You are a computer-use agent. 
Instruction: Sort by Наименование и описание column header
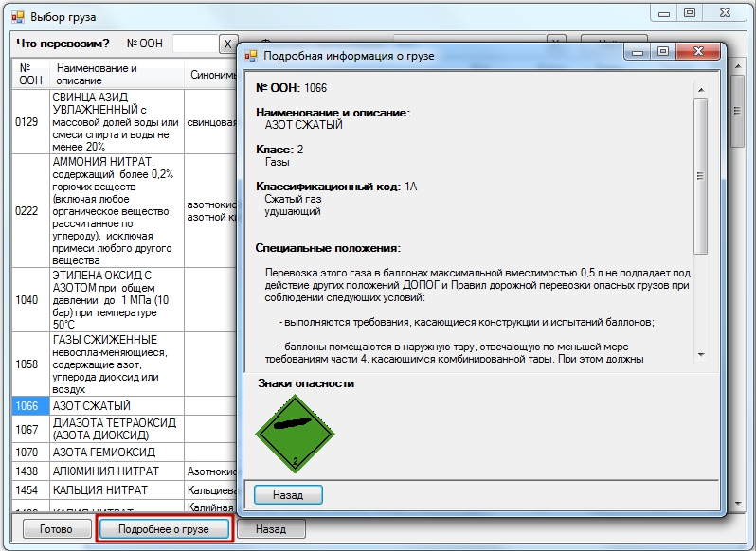coord(116,75)
